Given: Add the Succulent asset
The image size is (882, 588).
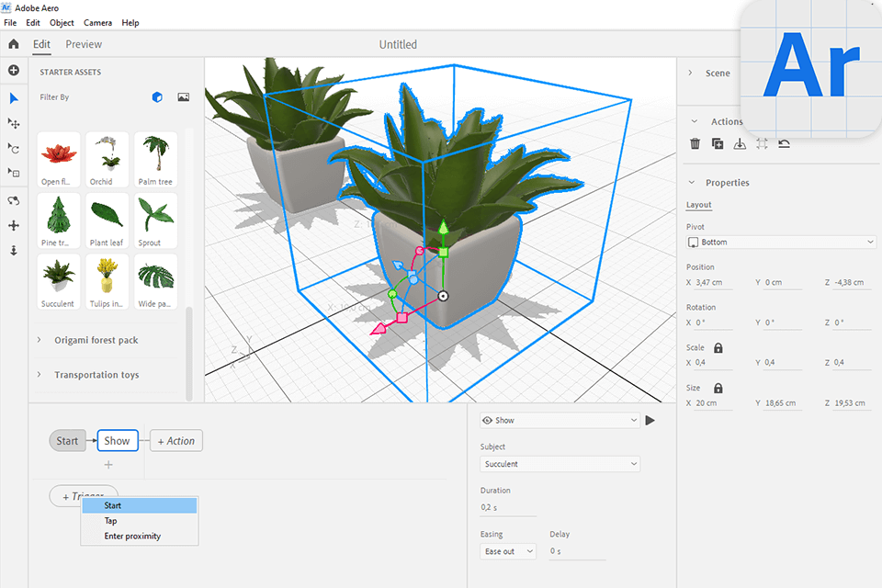Looking at the screenshot, I should [59, 281].
